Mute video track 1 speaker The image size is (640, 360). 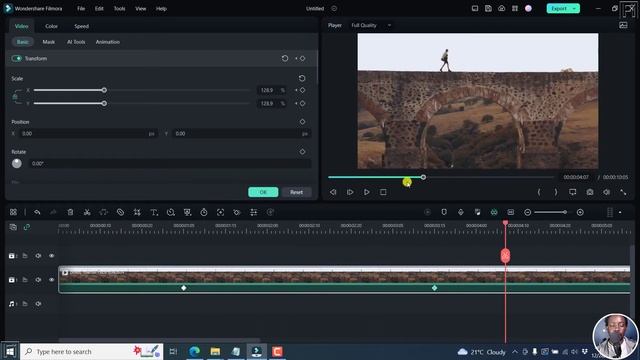point(38,280)
